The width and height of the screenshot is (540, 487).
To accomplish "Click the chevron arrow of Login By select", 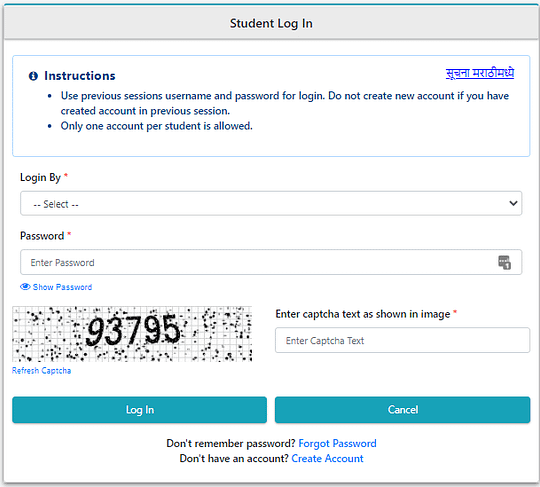I will pyautogui.click(x=513, y=203).
